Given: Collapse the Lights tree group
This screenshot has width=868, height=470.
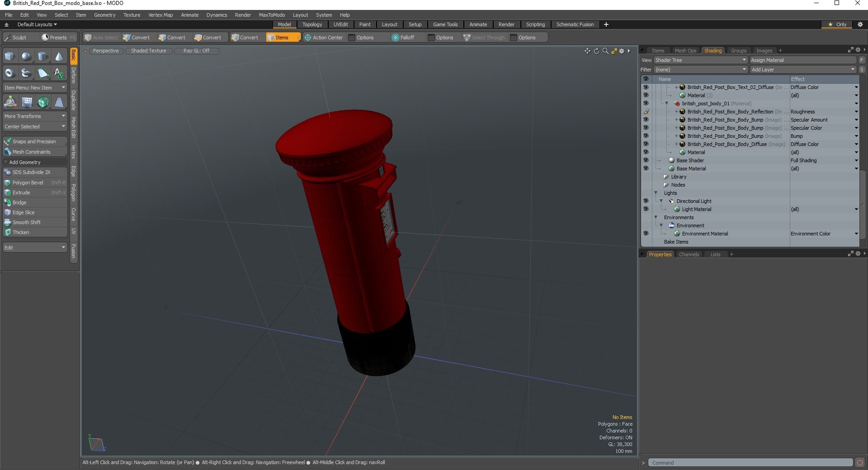Looking at the screenshot, I should click(x=656, y=193).
